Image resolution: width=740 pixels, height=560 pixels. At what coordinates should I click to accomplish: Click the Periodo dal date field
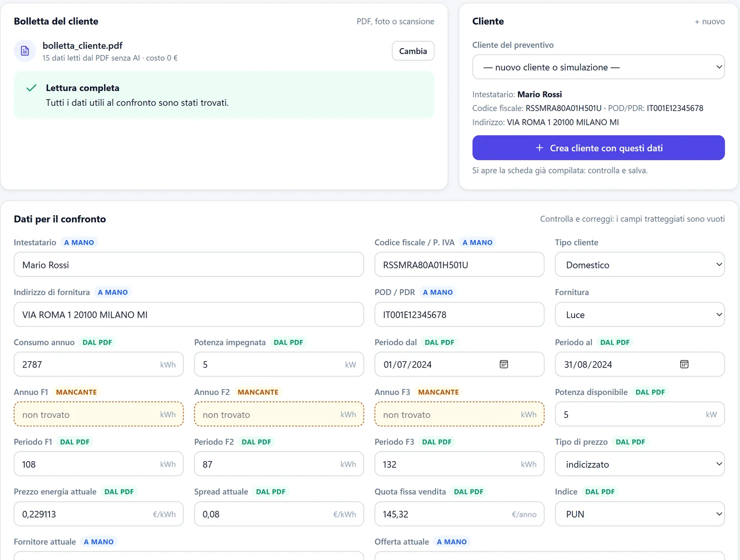tap(459, 364)
